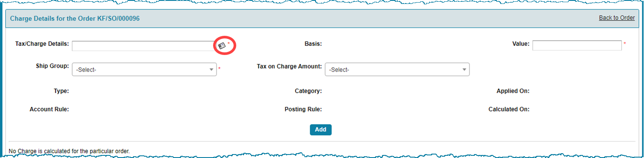Viewport: 644px width, 158px height.
Task: Click the Tax on Charge Amount label
Action: pos(289,66)
